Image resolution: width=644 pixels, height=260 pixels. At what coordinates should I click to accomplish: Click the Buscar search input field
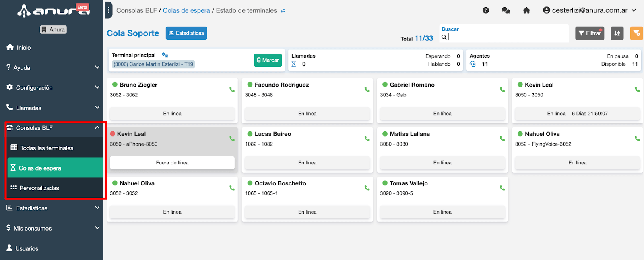click(x=507, y=37)
